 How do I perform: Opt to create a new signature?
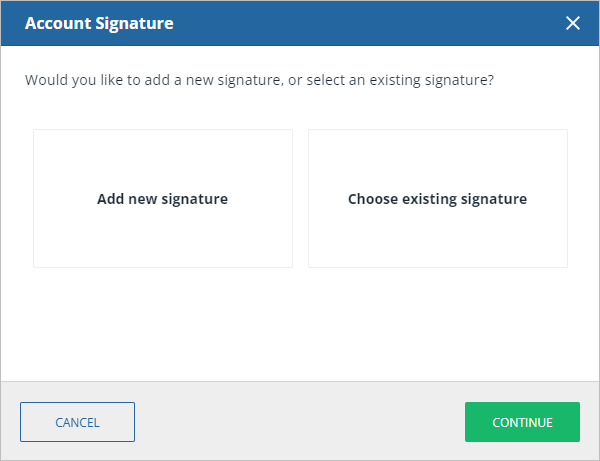(163, 198)
